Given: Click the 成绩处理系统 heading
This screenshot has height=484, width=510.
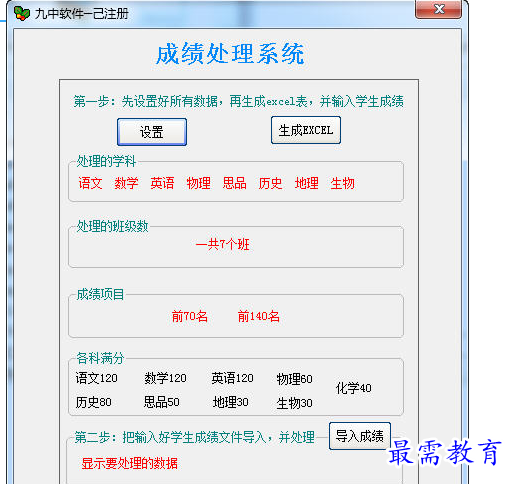Looking at the screenshot, I should (x=230, y=54).
